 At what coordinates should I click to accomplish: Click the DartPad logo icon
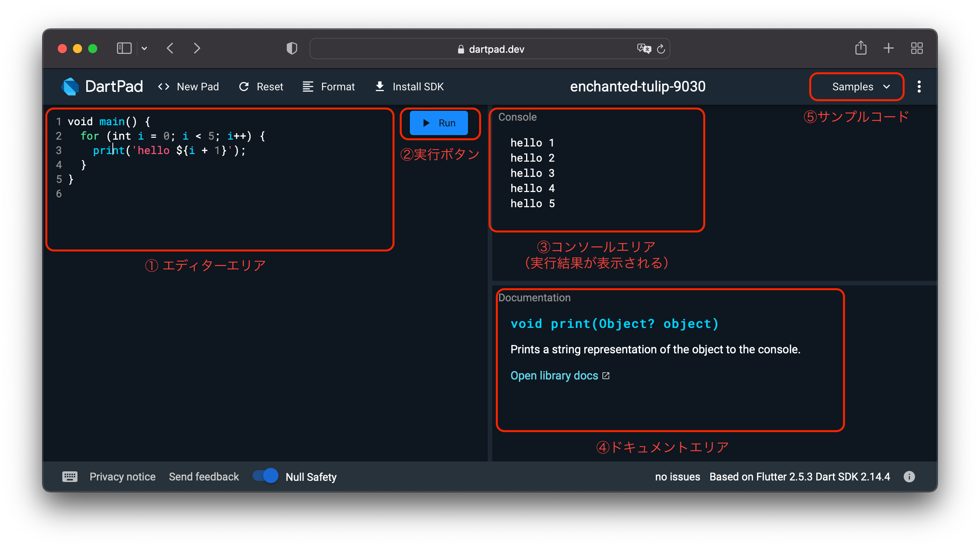(x=70, y=87)
